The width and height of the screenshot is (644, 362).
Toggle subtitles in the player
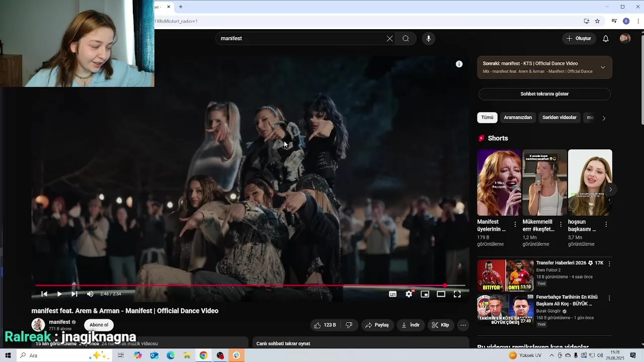click(x=392, y=294)
